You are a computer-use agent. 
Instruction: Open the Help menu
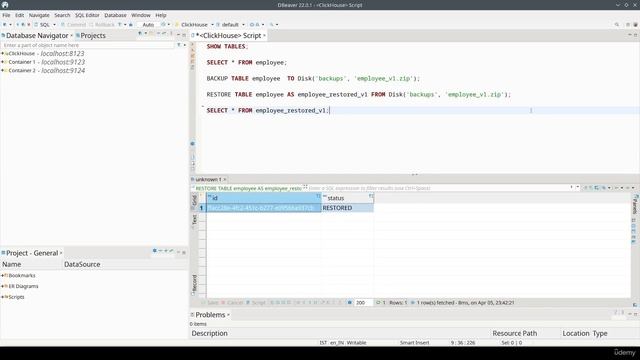tap(161, 15)
